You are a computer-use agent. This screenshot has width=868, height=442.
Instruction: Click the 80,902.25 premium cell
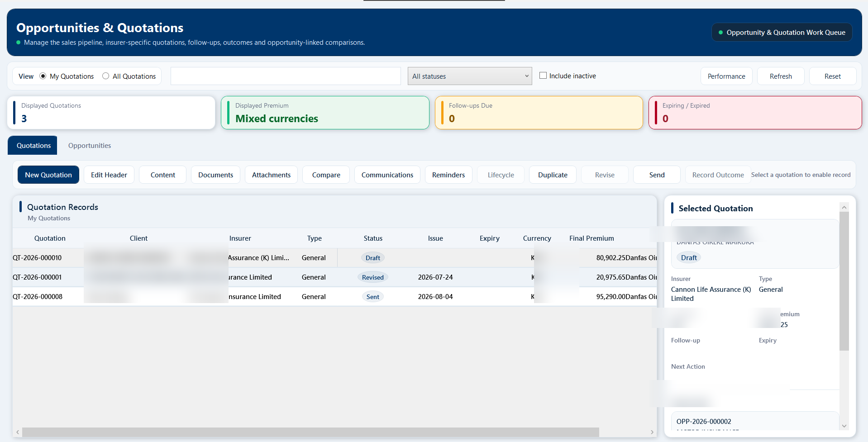[x=611, y=257]
